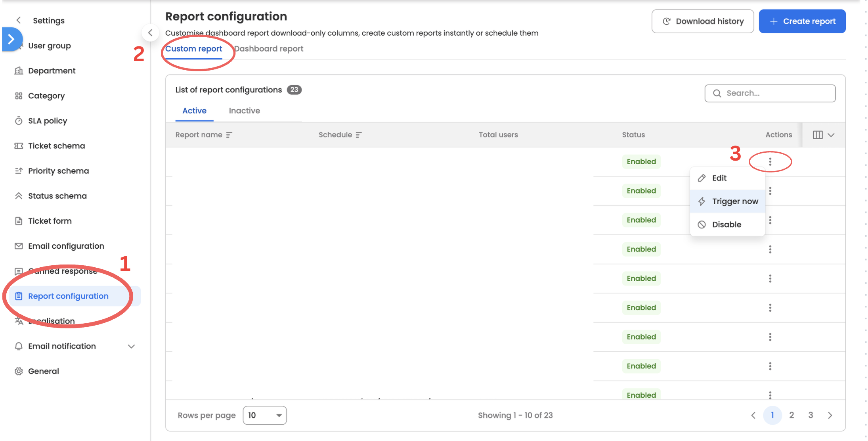Select the Email configuration envelope icon
Viewport: 868px width, 441px height.
click(19, 246)
